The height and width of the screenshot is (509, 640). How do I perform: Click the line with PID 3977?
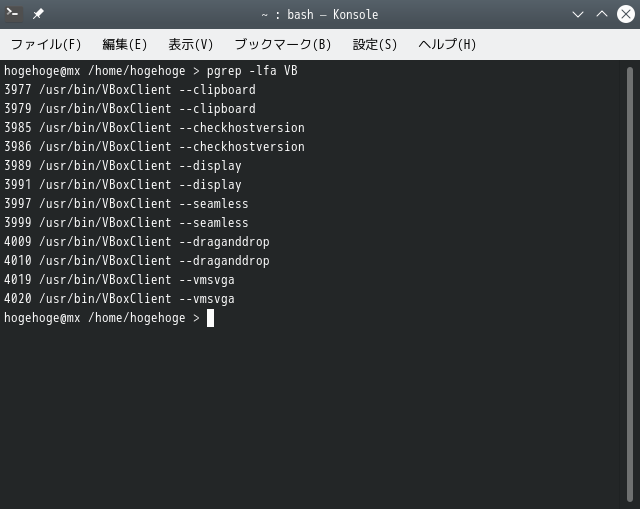tap(130, 90)
